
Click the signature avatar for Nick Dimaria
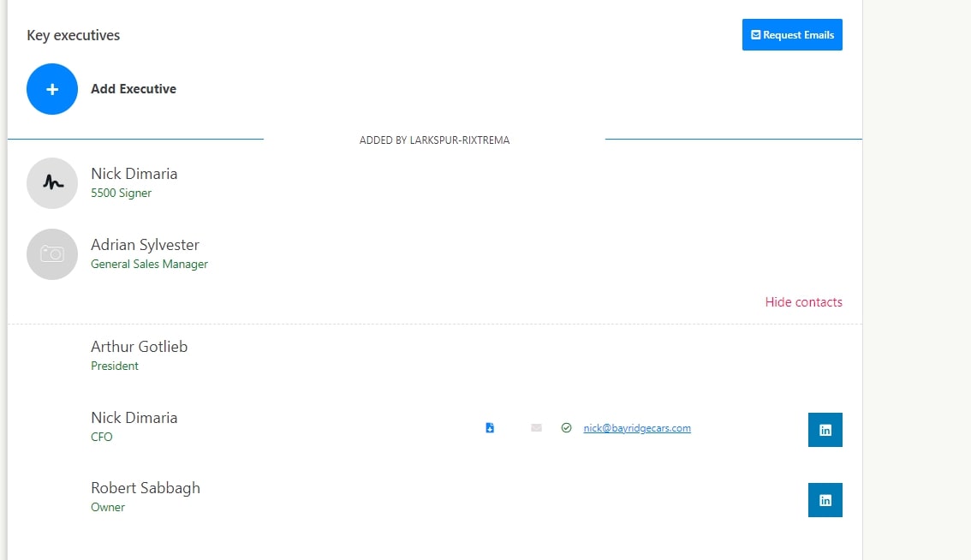[x=52, y=183]
